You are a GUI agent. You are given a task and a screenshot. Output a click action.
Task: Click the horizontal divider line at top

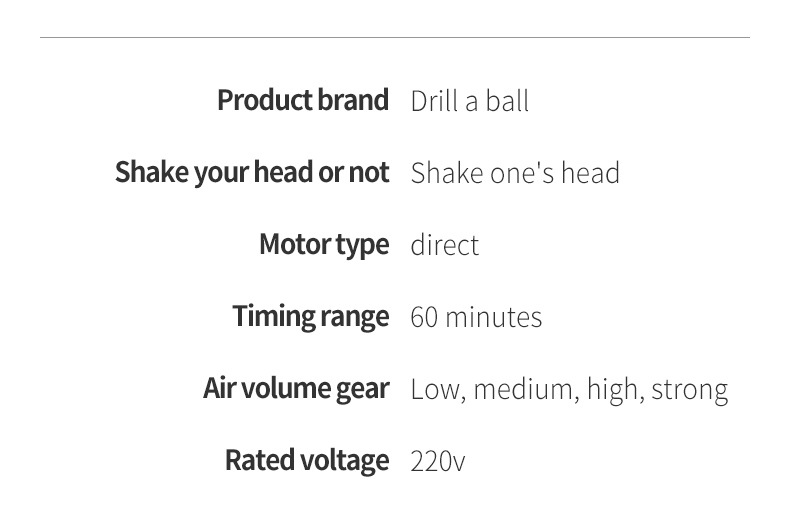tap(395, 38)
